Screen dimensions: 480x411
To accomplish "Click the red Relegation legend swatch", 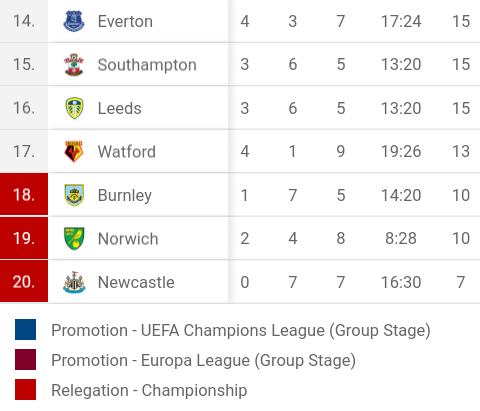I will [25, 389].
